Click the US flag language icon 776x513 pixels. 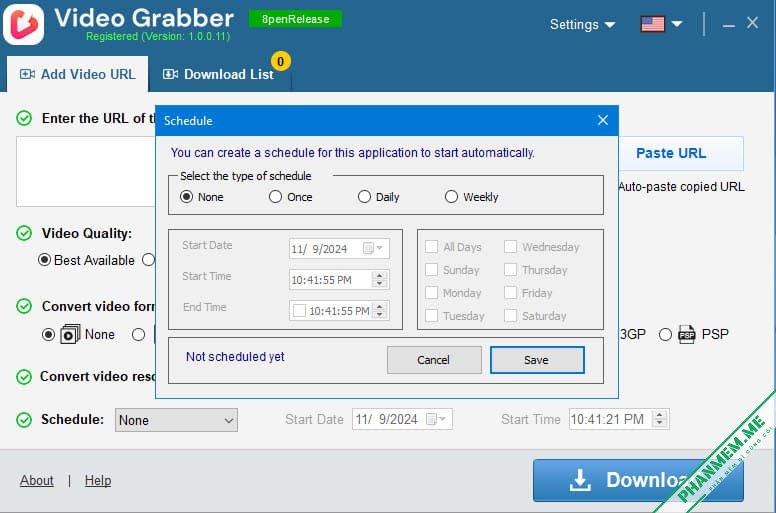click(x=652, y=24)
